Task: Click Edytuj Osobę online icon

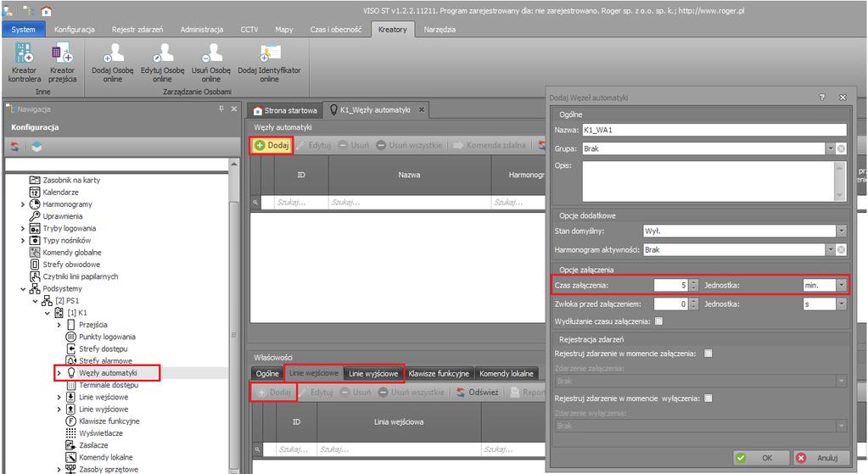Action: (x=162, y=63)
